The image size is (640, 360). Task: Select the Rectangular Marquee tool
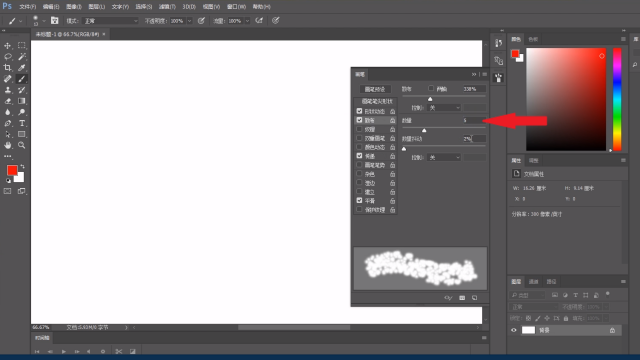pos(22,46)
